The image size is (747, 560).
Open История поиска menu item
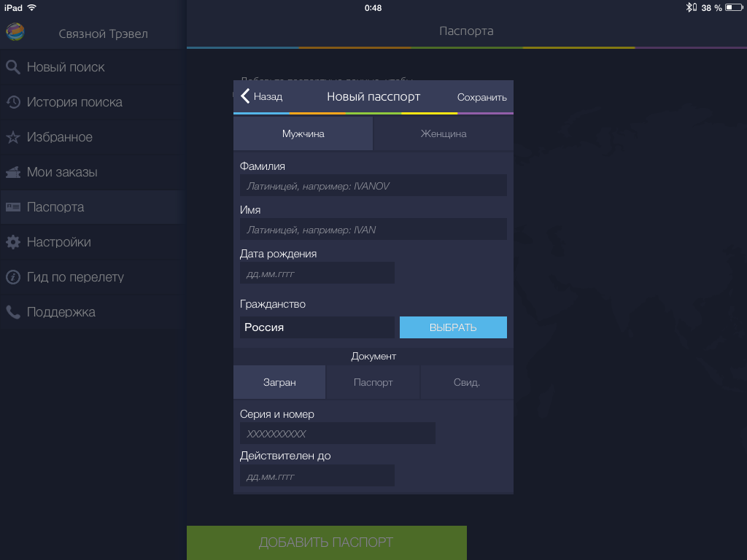(x=93, y=102)
